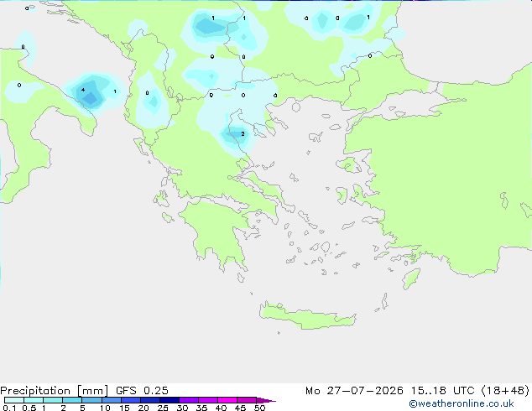Click the "30" legend scale label
Image resolution: width=532 pixels, height=411 pixels.
tap(182, 408)
